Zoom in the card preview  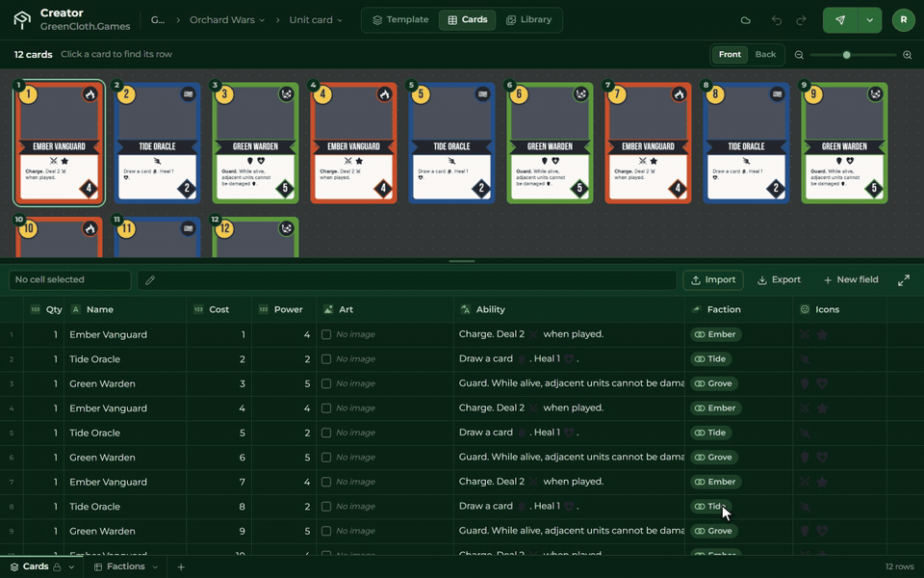click(908, 55)
